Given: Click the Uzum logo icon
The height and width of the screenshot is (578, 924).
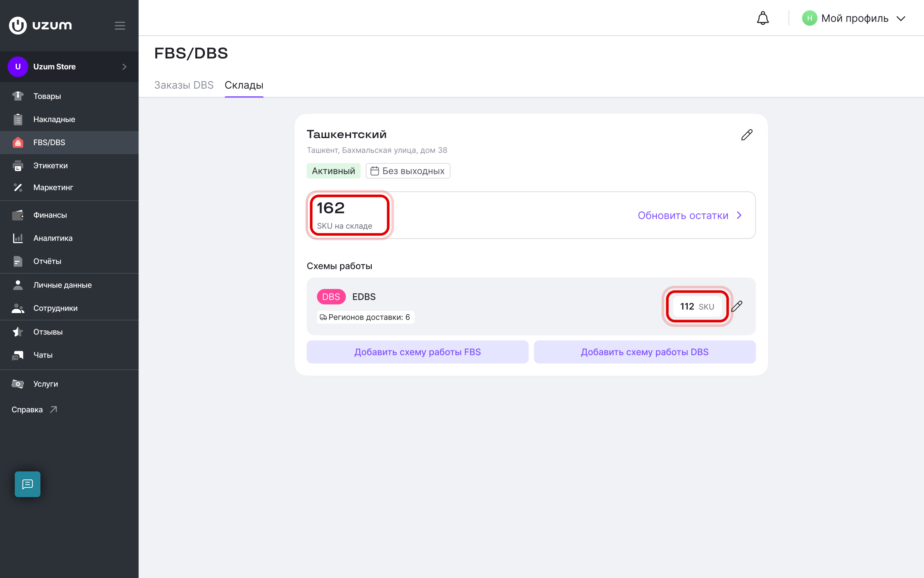Looking at the screenshot, I should [x=18, y=25].
